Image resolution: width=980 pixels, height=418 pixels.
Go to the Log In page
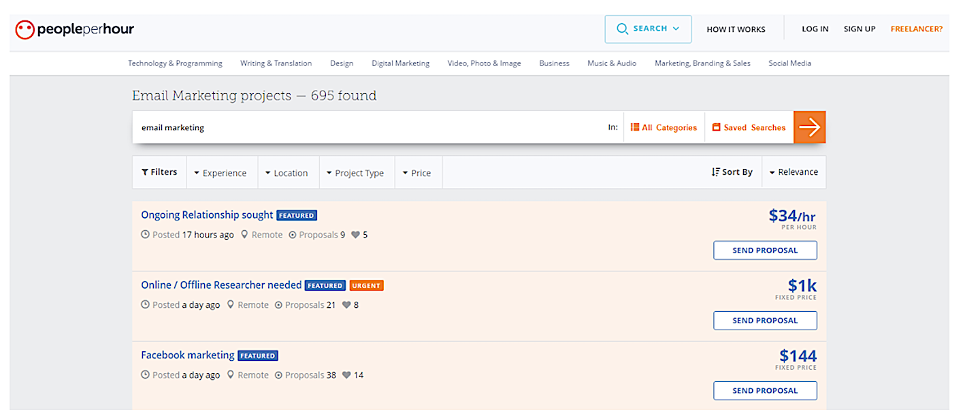(x=815, y=29)
